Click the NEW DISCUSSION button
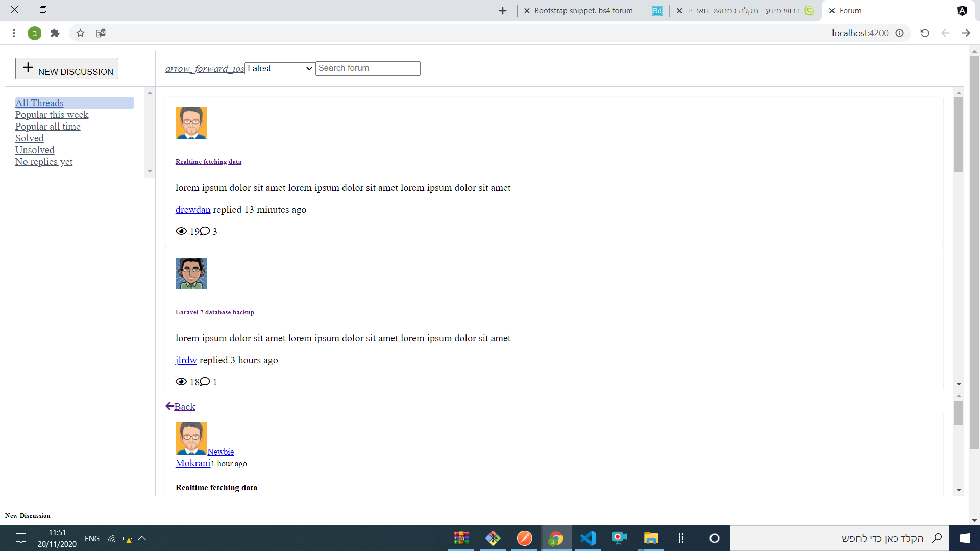This screenshot has width=980, height=551. tap(67, 68)
